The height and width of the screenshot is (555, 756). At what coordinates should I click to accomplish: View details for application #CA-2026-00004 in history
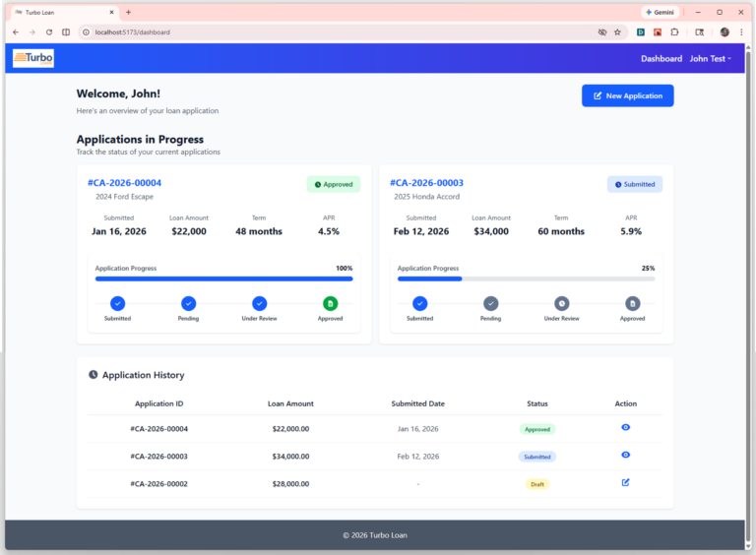[x=625, y=427]
